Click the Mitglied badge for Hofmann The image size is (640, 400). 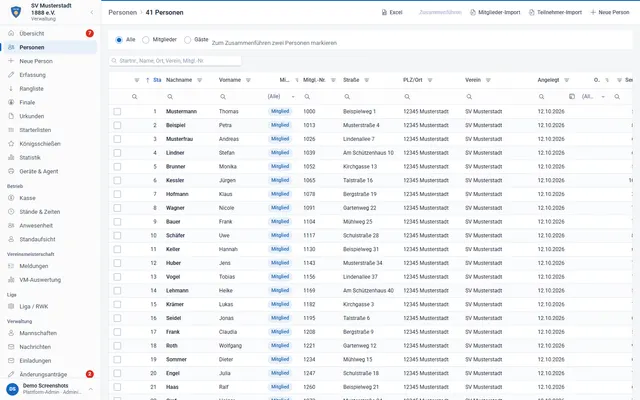(x=280, y=194)
